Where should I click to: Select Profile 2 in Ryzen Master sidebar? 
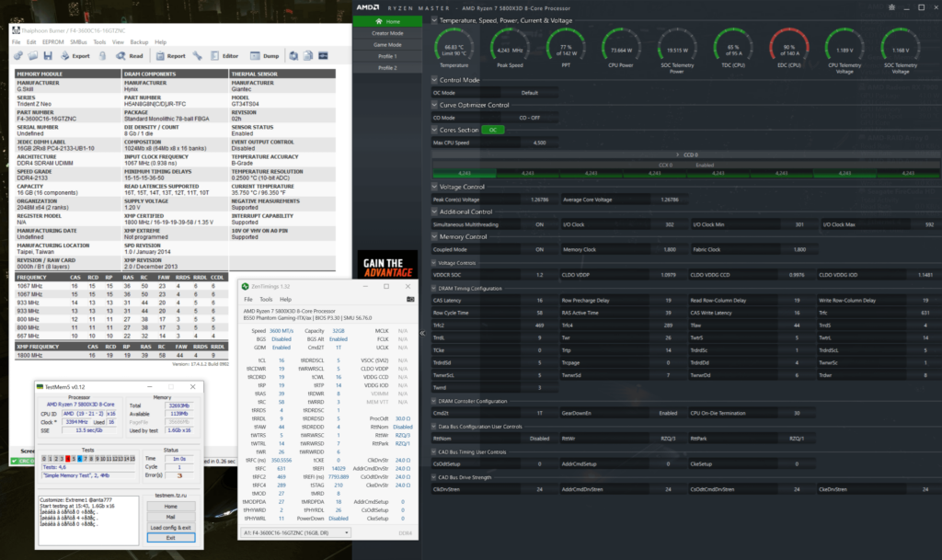(387, 68)
